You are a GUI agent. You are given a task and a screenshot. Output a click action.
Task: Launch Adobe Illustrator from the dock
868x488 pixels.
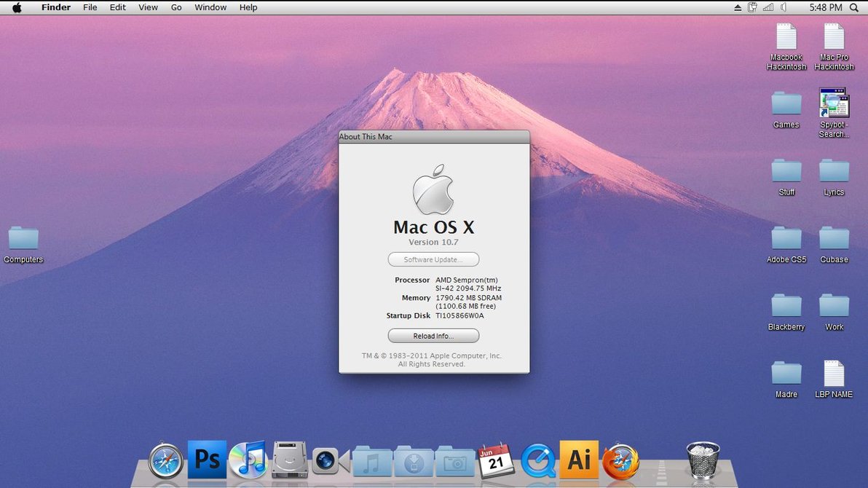(579, 460)
